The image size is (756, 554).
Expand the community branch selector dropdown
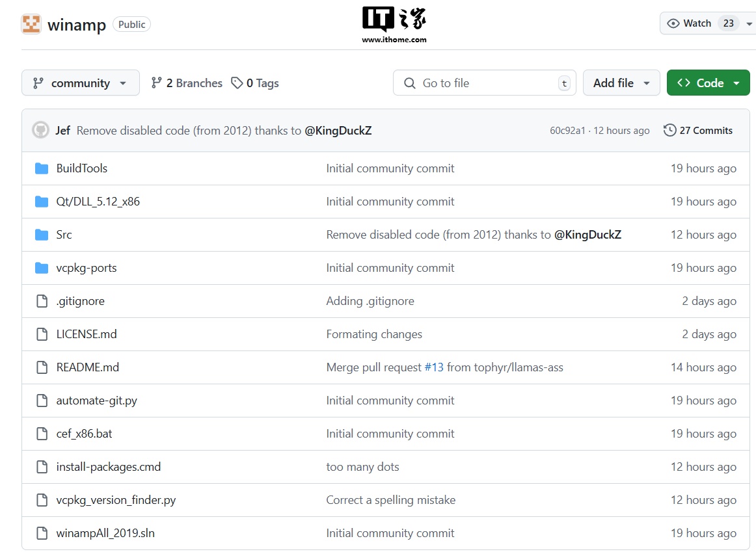click(80, 83)
